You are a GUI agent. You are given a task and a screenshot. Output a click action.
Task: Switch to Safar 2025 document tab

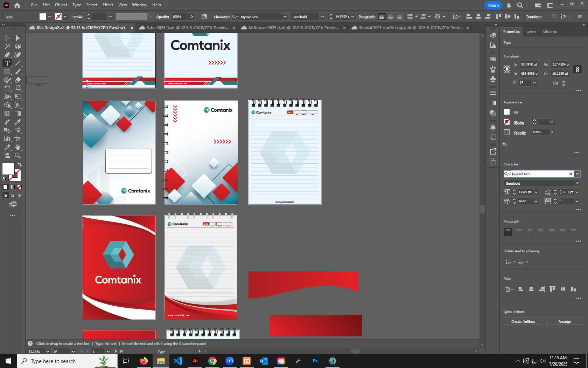[x=187, y=28]
